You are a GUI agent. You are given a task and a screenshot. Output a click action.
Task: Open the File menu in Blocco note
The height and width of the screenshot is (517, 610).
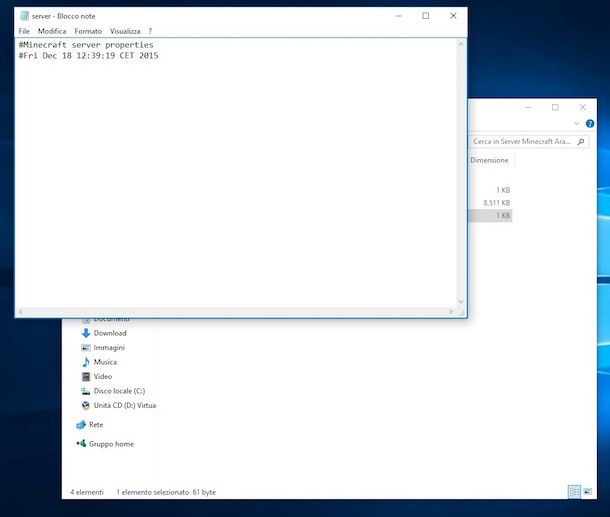pos(24,31)
